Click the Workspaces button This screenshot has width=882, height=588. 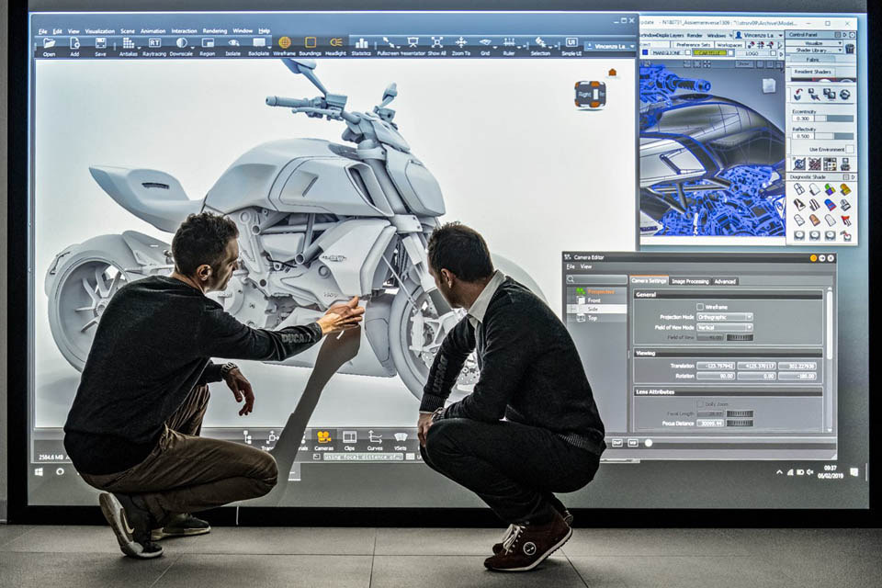(x=729, y=44)
